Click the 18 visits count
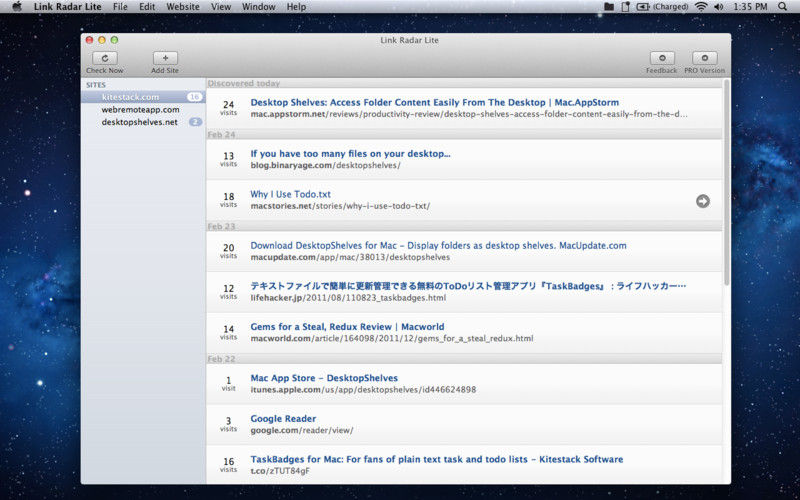The image size is (800, 500). point(229,199)
